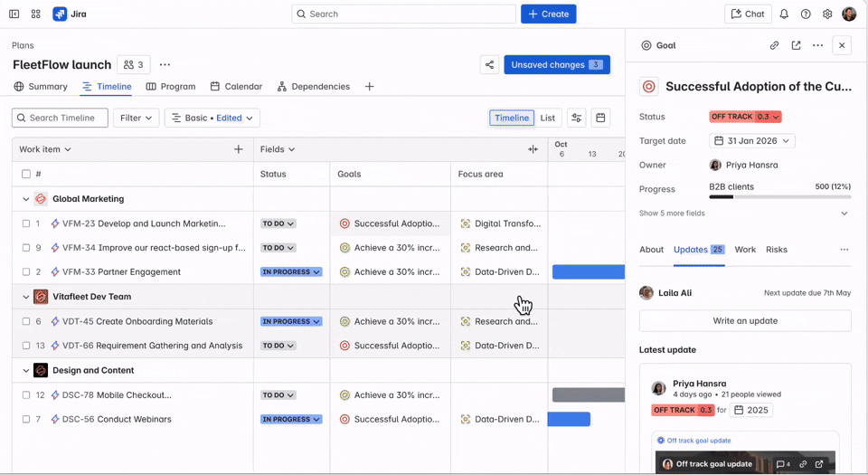
Task: Click the blue VFM-33 timeline bar
Action: 589,271
